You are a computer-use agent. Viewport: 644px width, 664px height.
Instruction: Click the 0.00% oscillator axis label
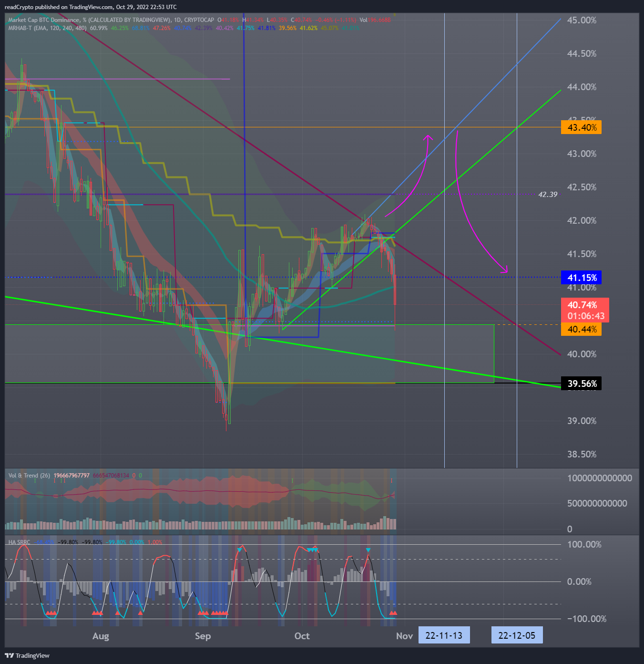[x=579, y=581]
